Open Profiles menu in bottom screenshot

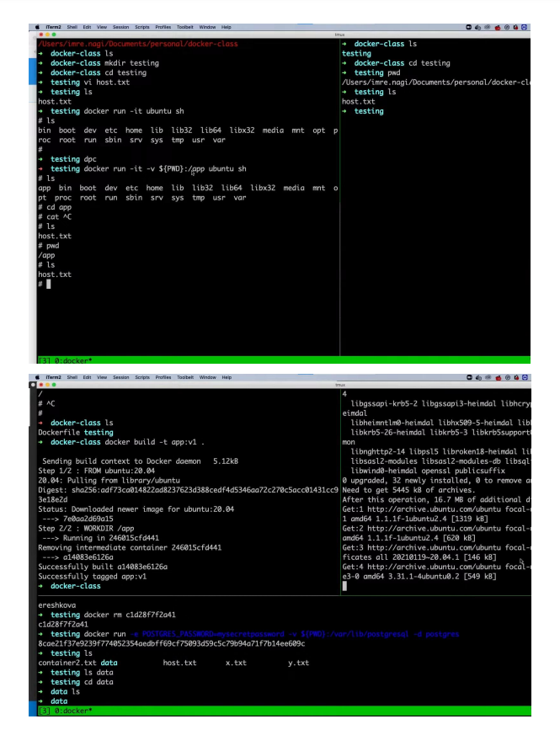click(163, 377)
